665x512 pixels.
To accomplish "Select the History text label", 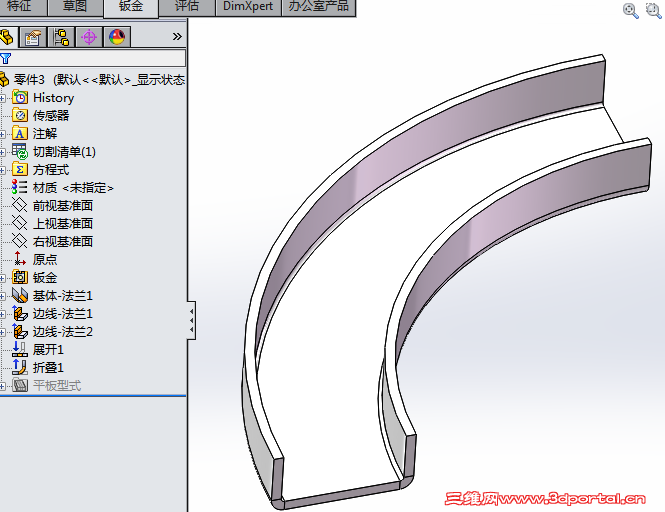I will (53, 98).
